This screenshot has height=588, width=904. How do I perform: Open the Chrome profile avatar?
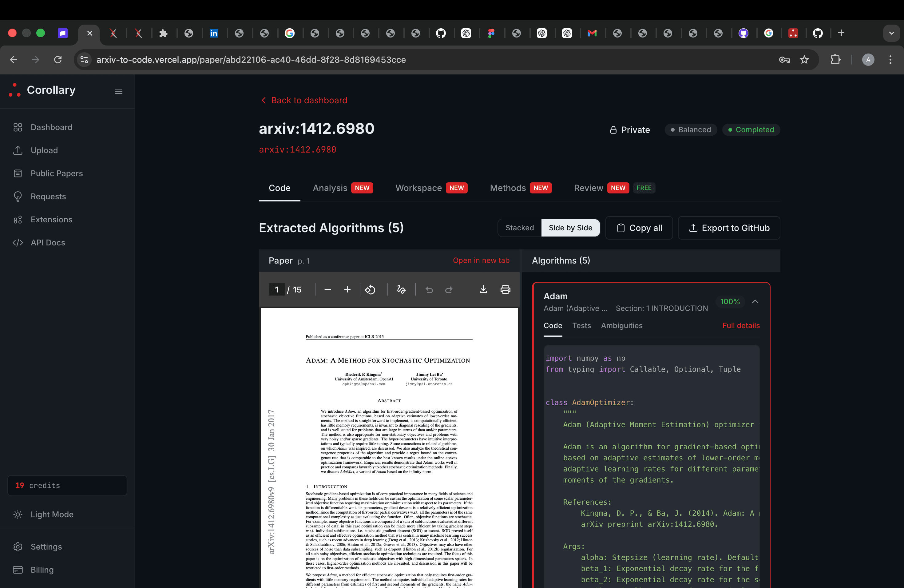tap(868, 60)
